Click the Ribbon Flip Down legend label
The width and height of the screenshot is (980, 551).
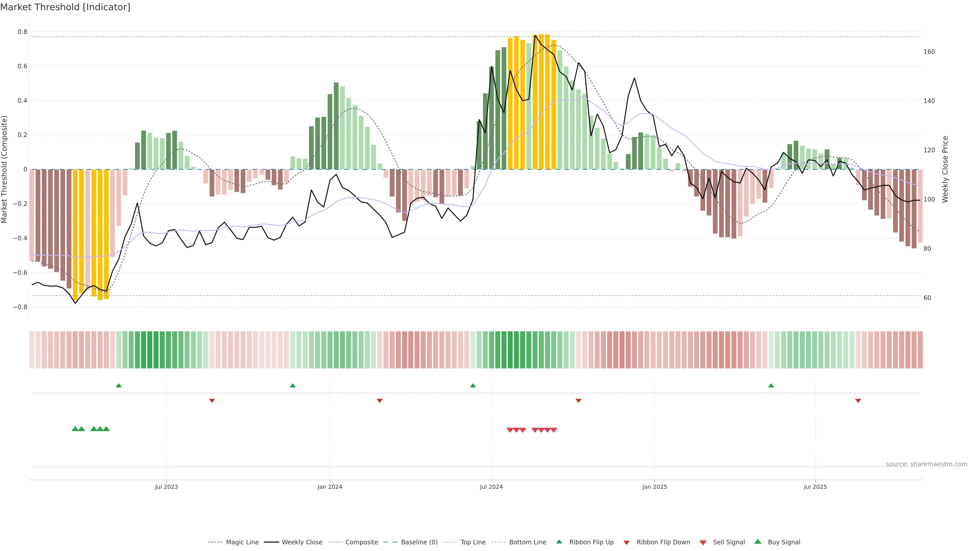click(x=663, y=542)
